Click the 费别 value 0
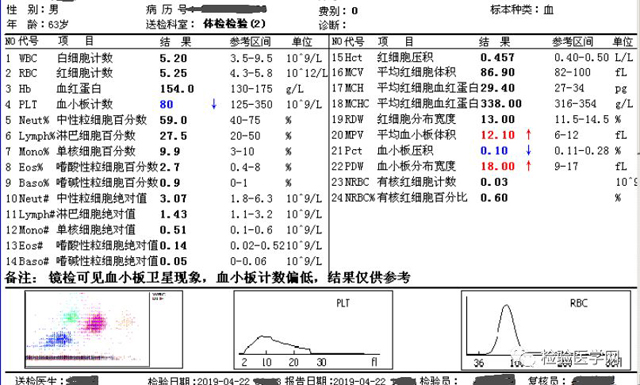The width and height of the screenshot is (640, 385). pos(354,11)
